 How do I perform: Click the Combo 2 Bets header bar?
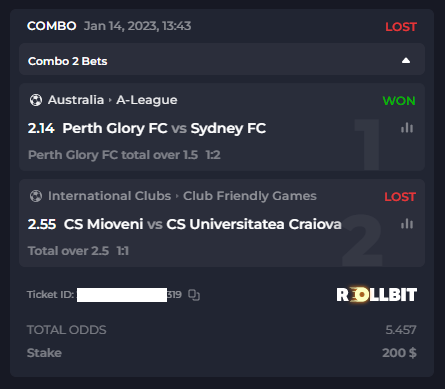222,59
